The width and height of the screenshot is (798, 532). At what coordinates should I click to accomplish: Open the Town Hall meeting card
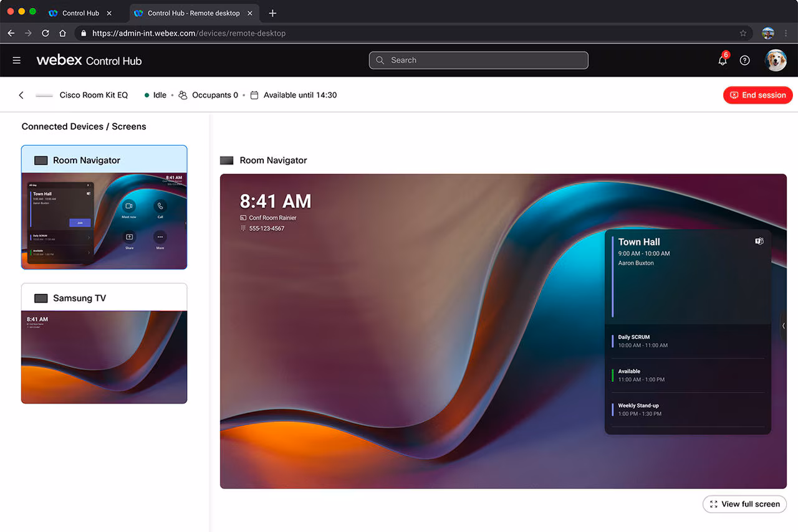[x=688, y=277]
